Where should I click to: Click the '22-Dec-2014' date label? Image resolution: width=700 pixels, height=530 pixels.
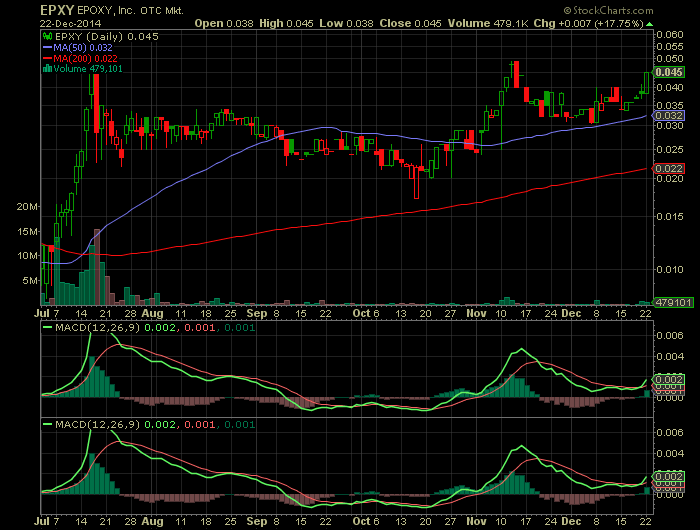click(x=70, y=24)
